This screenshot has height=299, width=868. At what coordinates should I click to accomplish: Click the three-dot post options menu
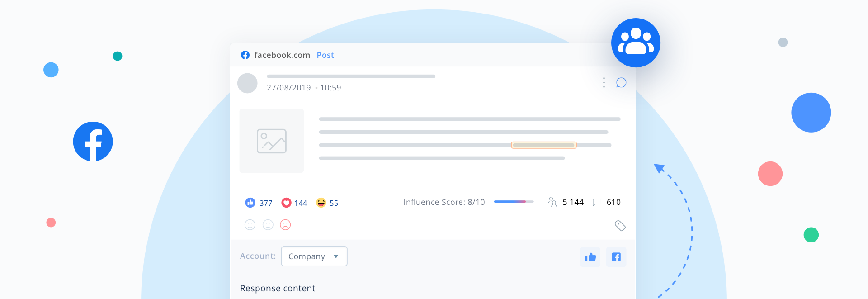[x=604, y=82]
